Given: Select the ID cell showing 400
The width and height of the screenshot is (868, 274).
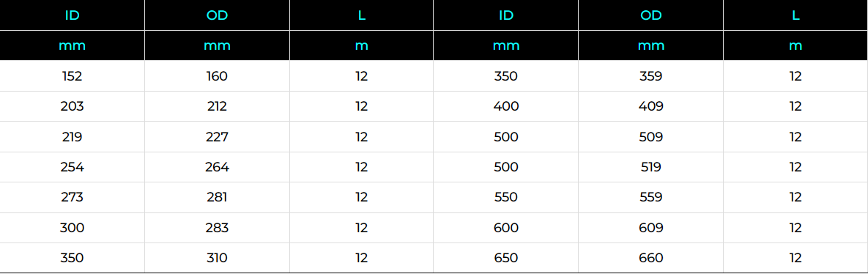Looking at the screenshot, I should tap(506, 106).
